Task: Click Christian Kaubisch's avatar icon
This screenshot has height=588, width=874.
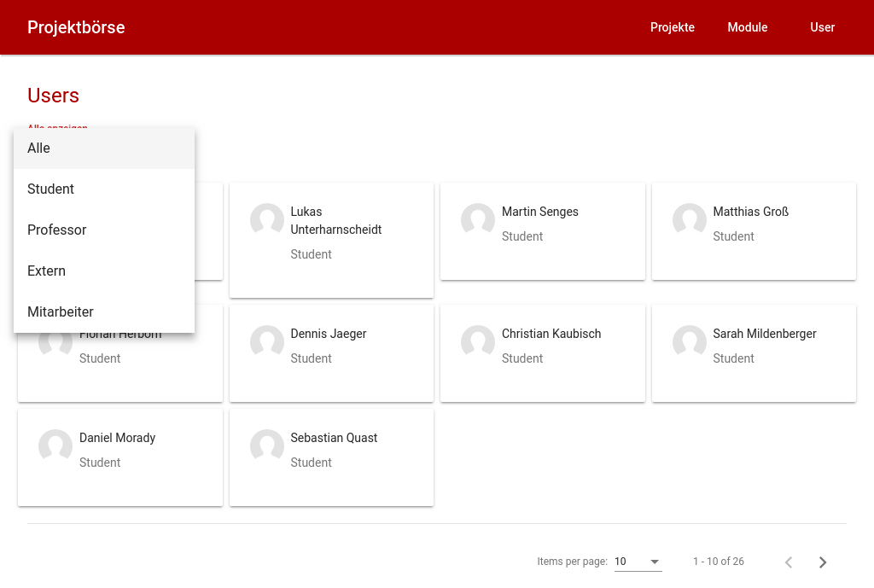Action: tap(478, 341)
